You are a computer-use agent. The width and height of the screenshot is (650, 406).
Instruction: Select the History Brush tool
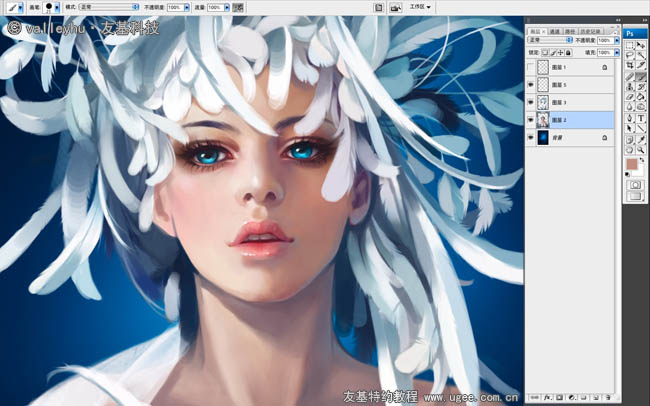(x=641, y=86)
